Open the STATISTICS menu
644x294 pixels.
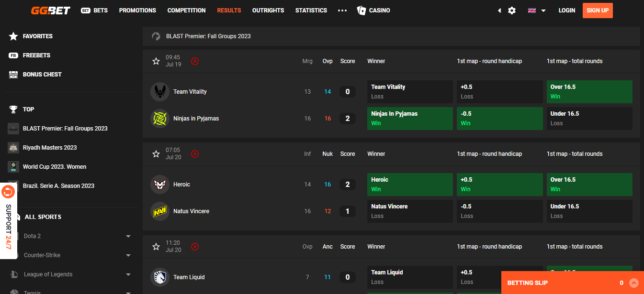pos(311,11)
